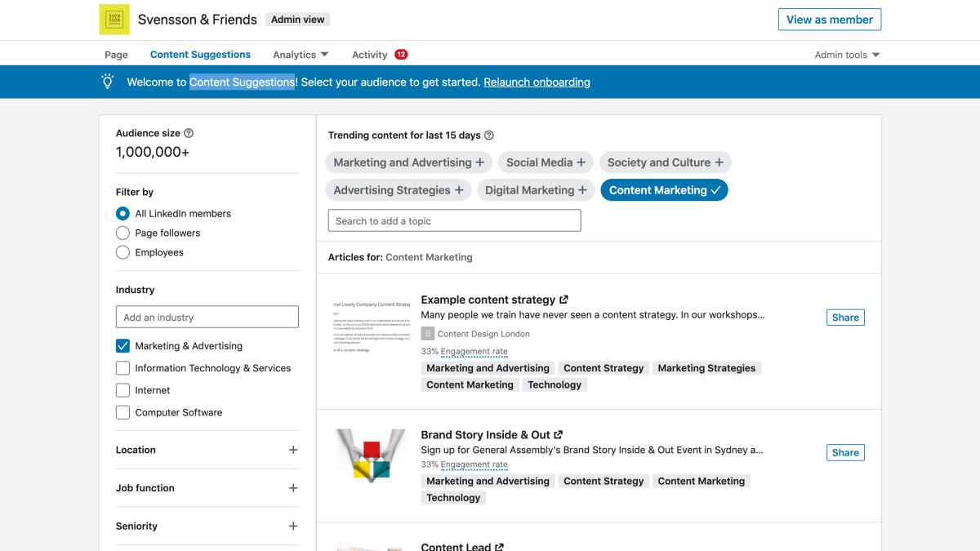Deselect the Content Marketing topic pill

click(x=664, y=190)
